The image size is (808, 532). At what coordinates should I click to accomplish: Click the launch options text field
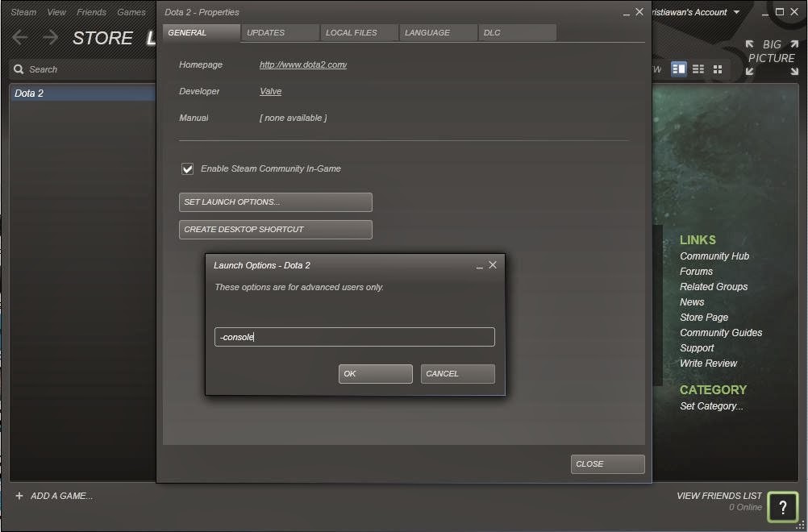[x=355, y=337]
